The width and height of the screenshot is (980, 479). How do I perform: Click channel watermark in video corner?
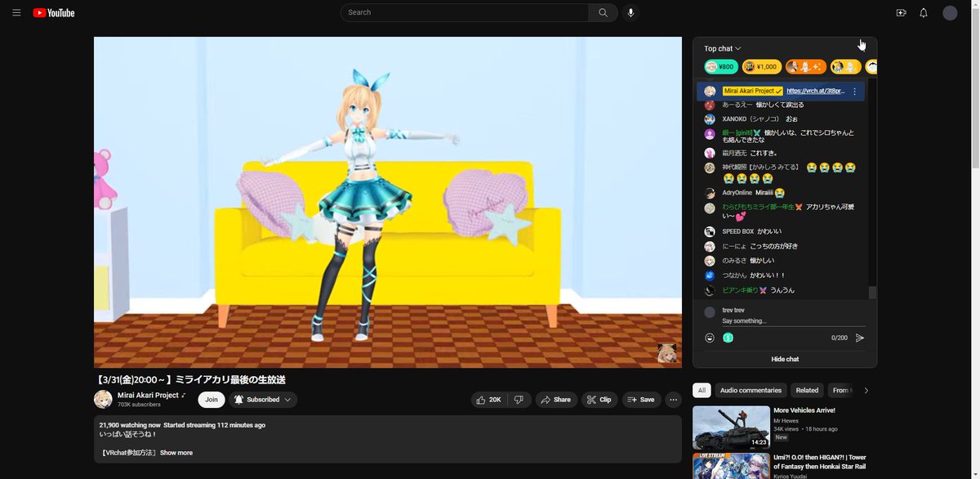point(666,353)
